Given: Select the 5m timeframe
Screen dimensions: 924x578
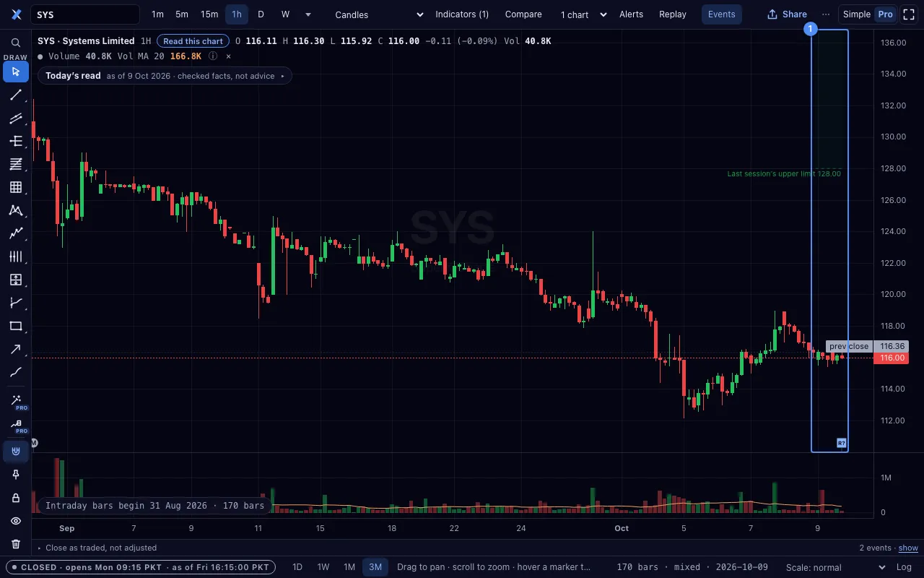Looking at the screenshot, I should pos(182,14).
